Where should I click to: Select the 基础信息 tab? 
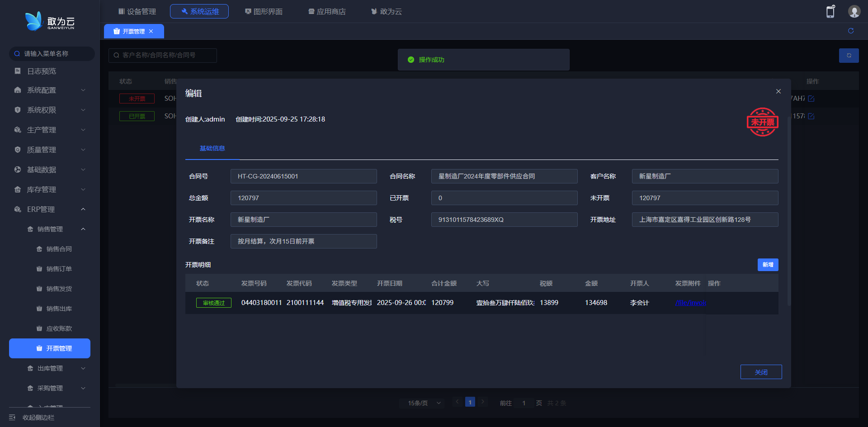click(x=212, y=148)
